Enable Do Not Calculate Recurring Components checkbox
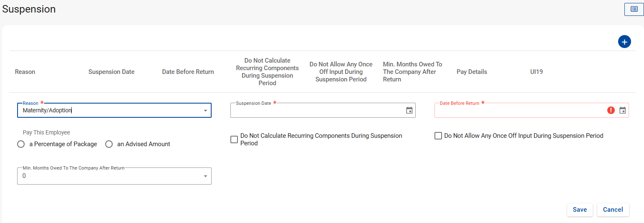 coord(234,139)
